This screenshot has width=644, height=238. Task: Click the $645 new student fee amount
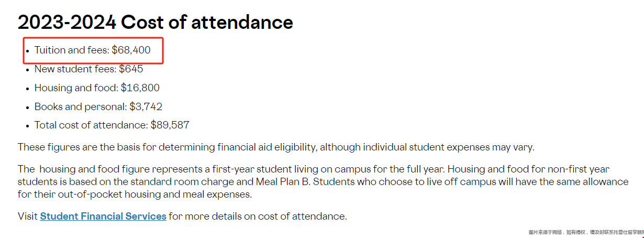click(x=131, y=69)
